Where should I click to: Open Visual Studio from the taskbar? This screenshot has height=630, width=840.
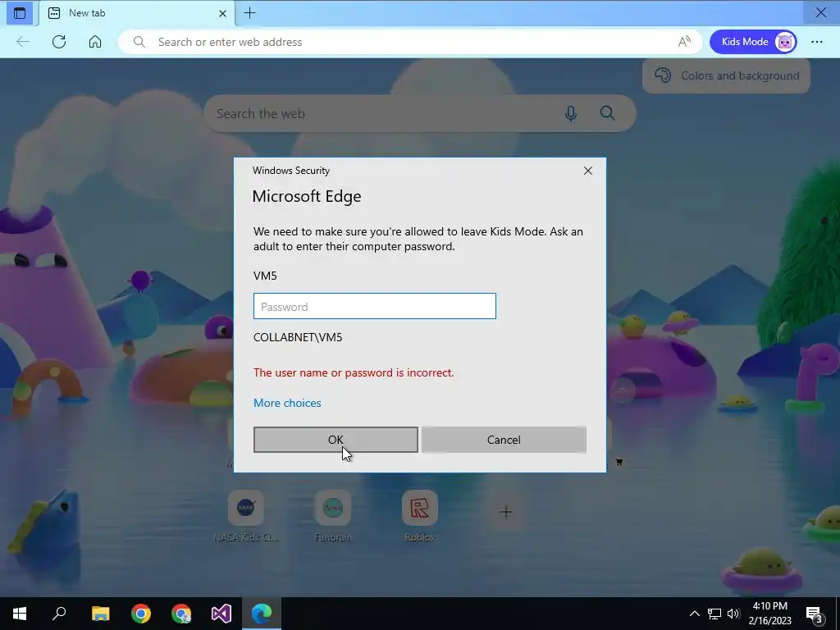click(221, 614)
